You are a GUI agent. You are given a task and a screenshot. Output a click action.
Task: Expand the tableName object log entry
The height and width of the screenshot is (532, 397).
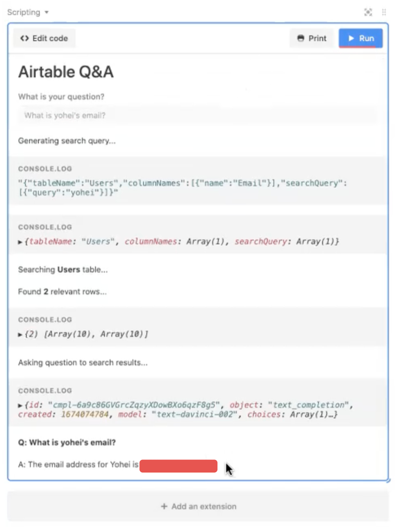point(20,242)
